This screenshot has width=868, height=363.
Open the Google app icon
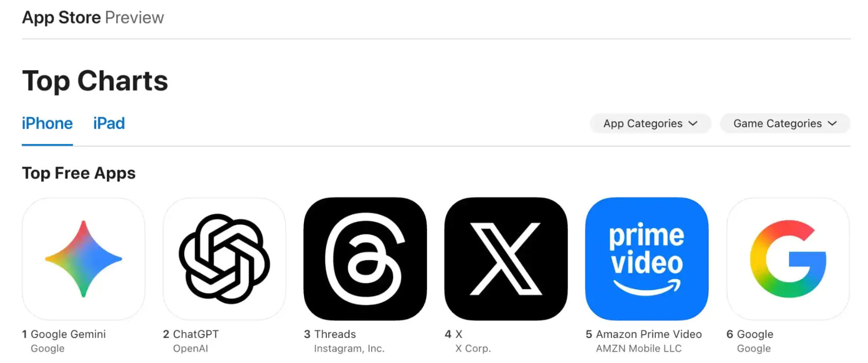pyautogui.click(x=788, y=259)
